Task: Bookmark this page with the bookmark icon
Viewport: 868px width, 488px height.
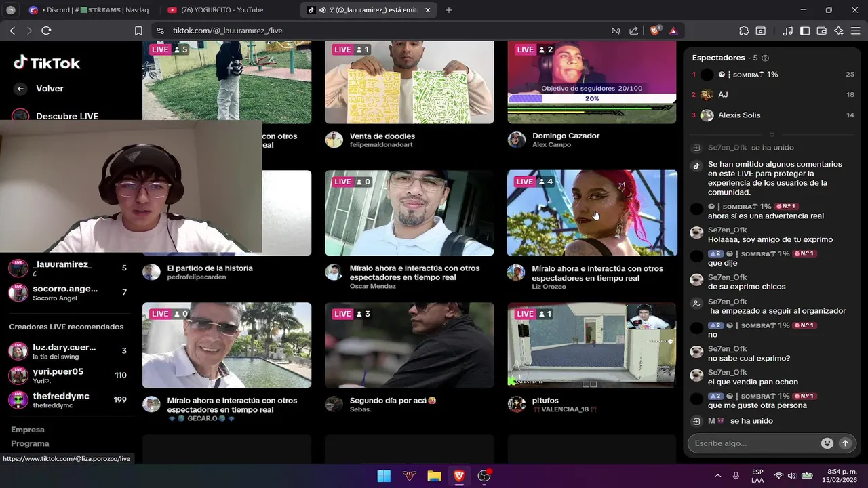Action: (x=138, y=30)
